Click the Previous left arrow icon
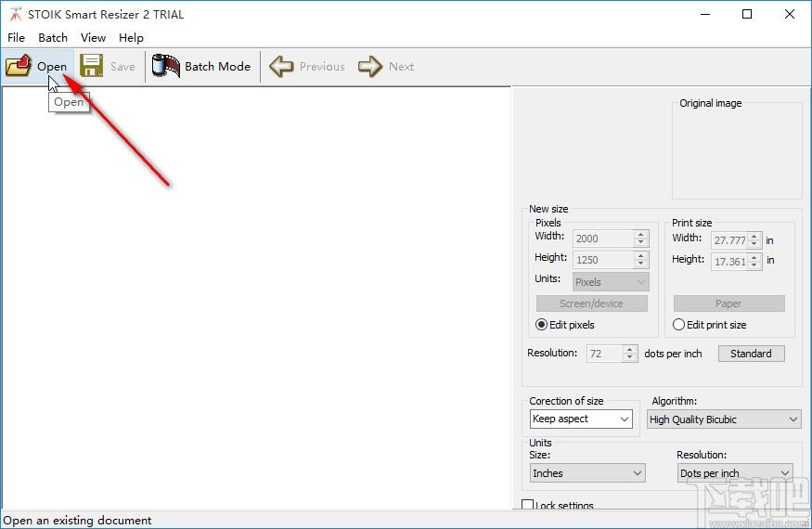The height and width of the screenshot is (529, 812). coord(281,67)
